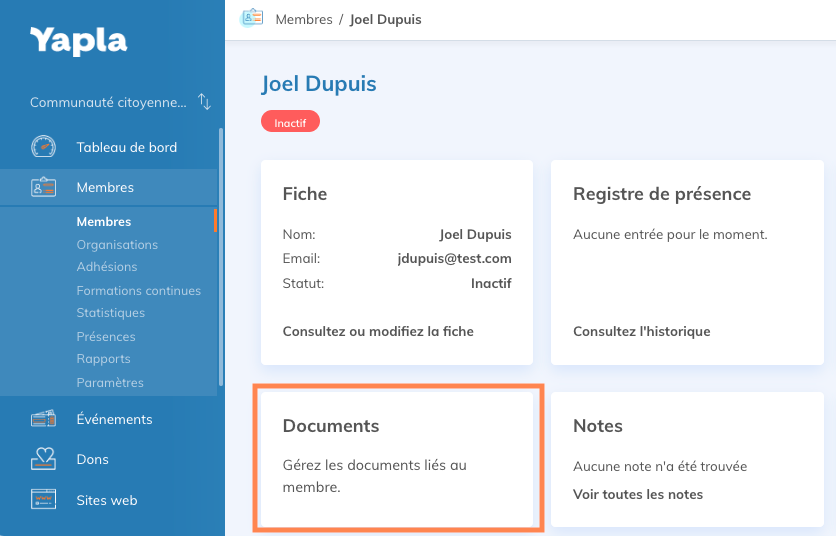Click the Sites web browser icon
Viewport: 836px width, 536px height.
click(43, 500)
